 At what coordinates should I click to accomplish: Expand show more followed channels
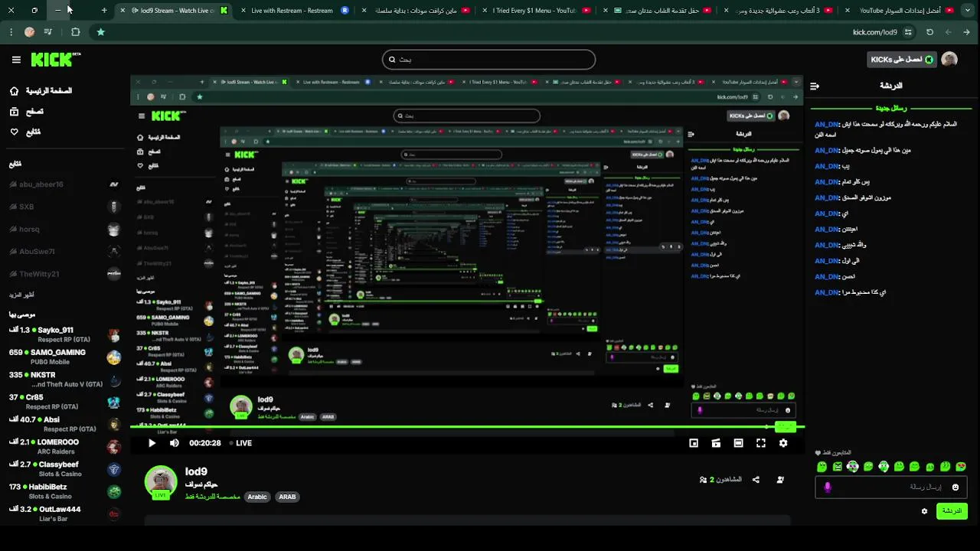(x=21, y=295)
